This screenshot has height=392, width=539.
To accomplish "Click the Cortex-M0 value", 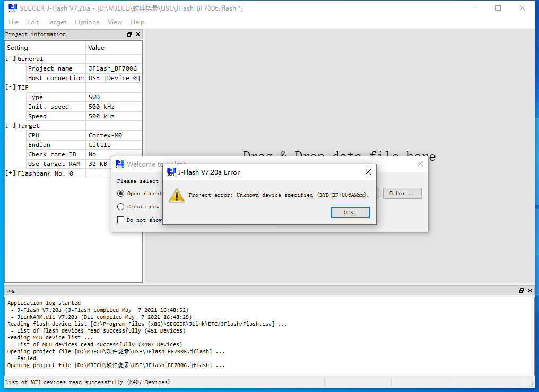I will coord(114,135).
